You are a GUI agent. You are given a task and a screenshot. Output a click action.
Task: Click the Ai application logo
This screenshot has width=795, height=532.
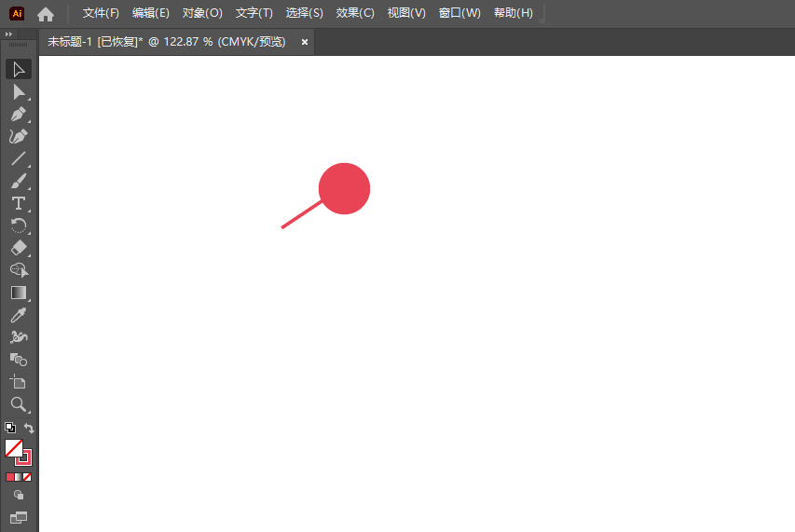[17, 14]
